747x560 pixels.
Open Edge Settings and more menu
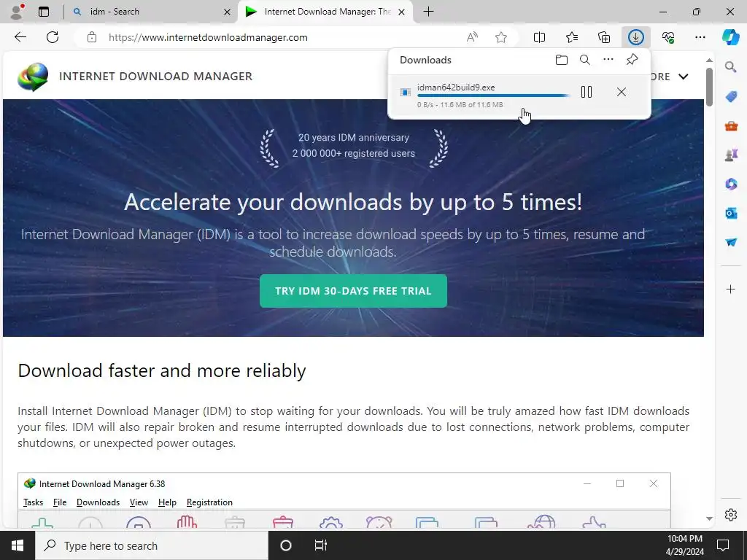coord(700,37)
